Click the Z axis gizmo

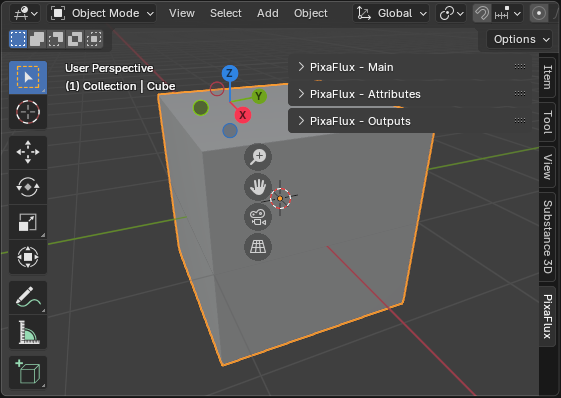pyautogui.click(x=230, y=73)
